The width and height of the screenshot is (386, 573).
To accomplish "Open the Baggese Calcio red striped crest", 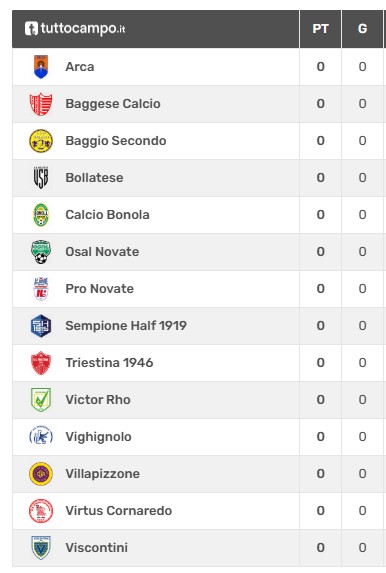I will pos(41,104).
